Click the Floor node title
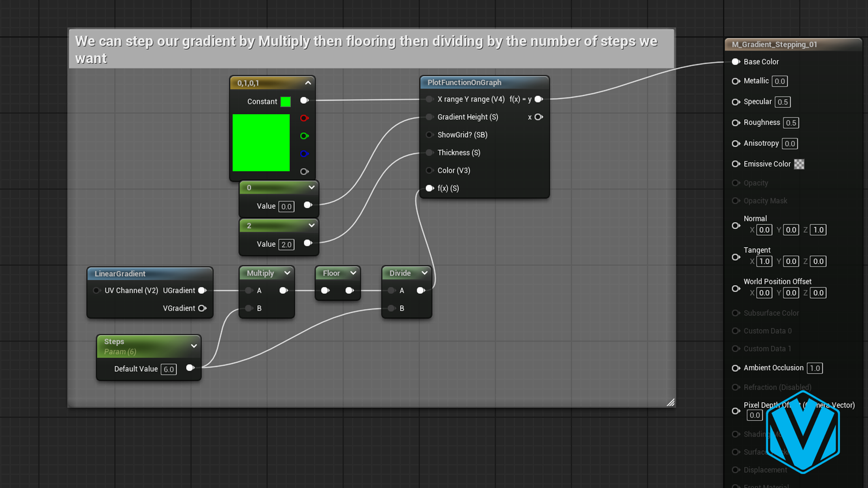868x488 pixels. tap(331, 273)
